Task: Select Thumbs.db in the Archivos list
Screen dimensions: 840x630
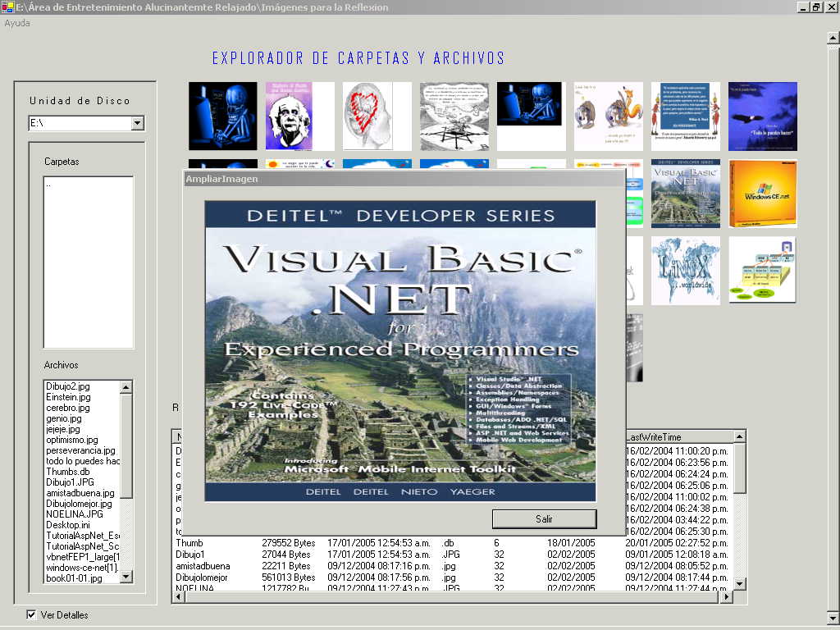Action: [x=68, y=472]
